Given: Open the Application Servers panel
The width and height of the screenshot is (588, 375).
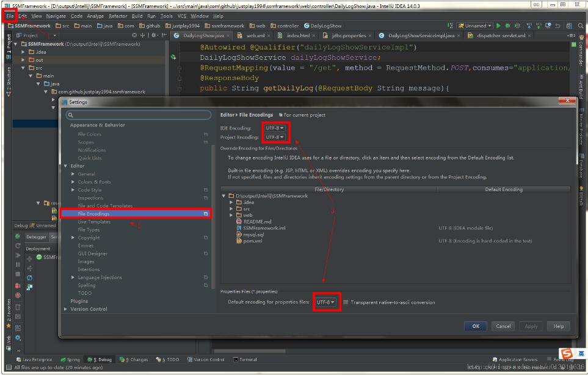Looking at the screenshot, I should pos(518,360).
